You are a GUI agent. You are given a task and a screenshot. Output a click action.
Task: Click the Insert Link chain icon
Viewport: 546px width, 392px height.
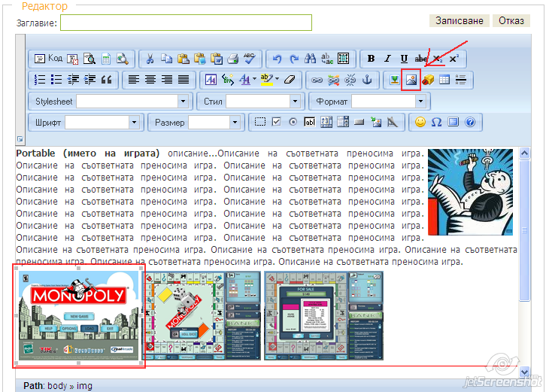point(317,80)
